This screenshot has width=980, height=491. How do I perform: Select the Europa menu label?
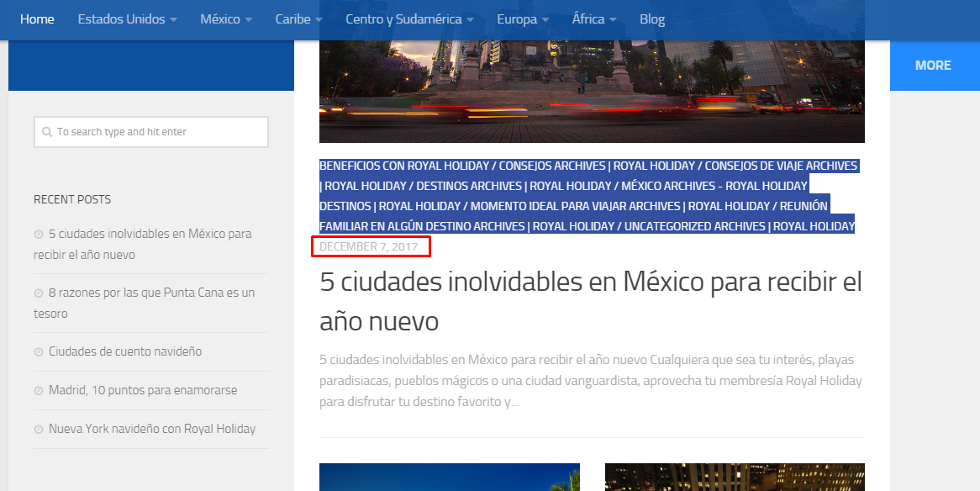pos(517,19)
